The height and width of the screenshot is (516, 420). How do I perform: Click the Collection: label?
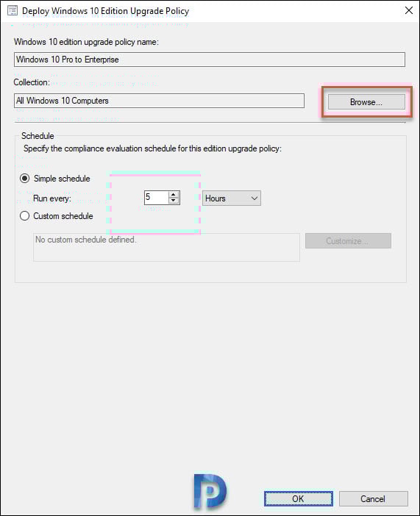coord(32,82)
